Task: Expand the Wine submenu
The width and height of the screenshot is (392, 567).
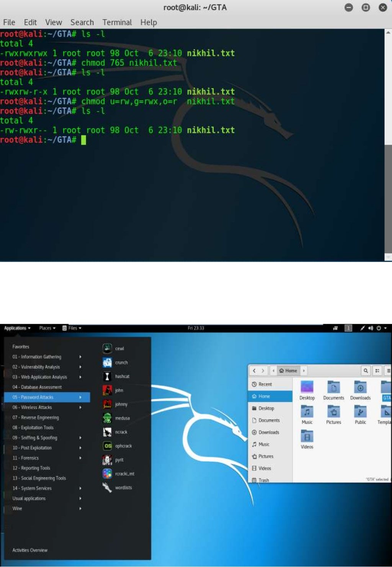Action: click(47, 508)
